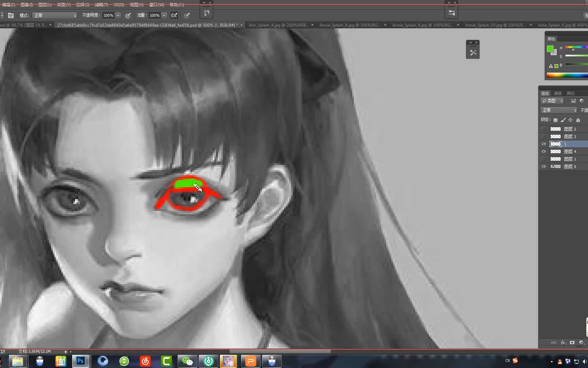588x368 pixels.
Task: Switch to the 路径 paths tab
Action: pyautogui.click(x=571, y=93)
